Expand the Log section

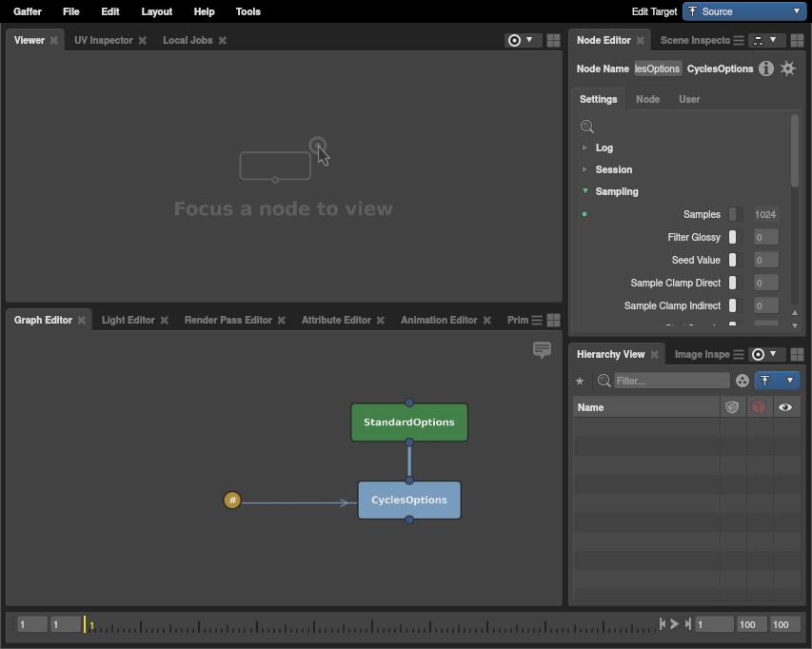pyautogui.click(x=584, y=147)
